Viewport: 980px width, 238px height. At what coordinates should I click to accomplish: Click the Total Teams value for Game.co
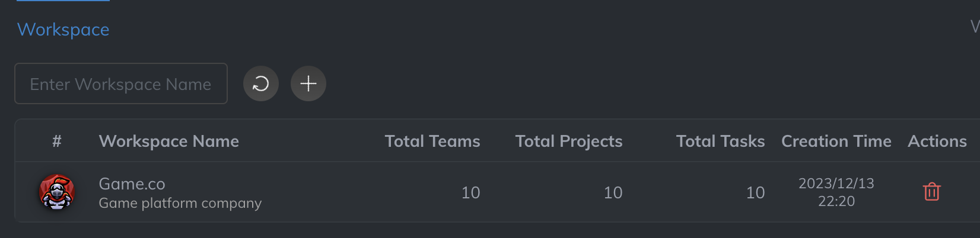(470, 192)
